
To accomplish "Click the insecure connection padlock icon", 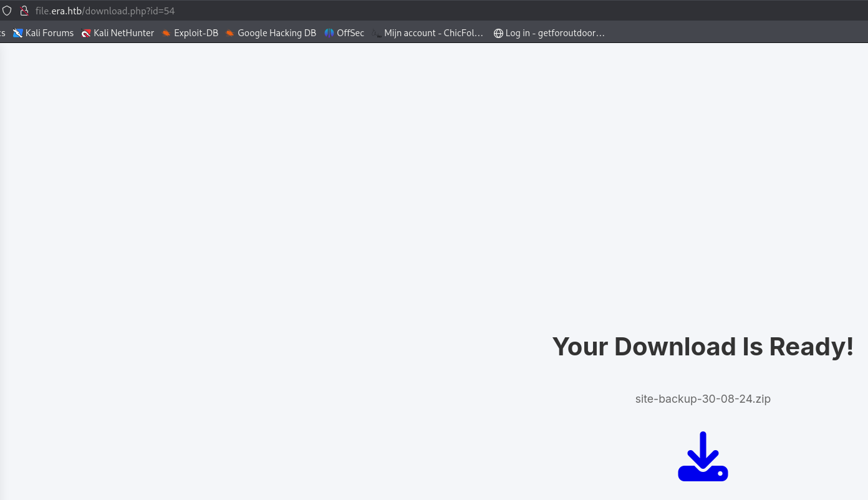I will click(24, 11).
